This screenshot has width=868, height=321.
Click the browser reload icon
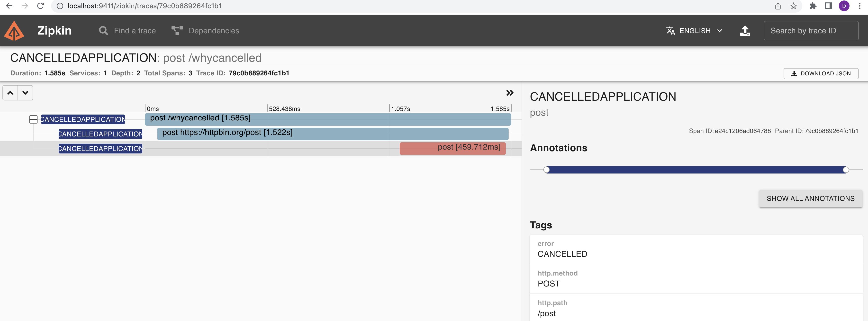[x=40, y=6]
